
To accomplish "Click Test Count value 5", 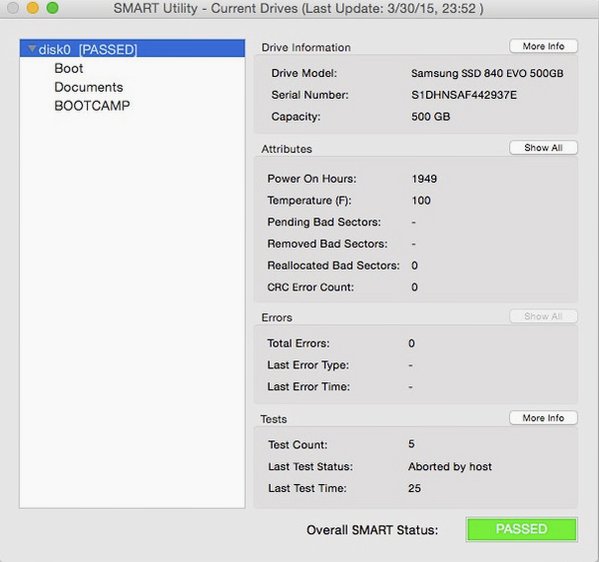I will [x=411, y=444].
